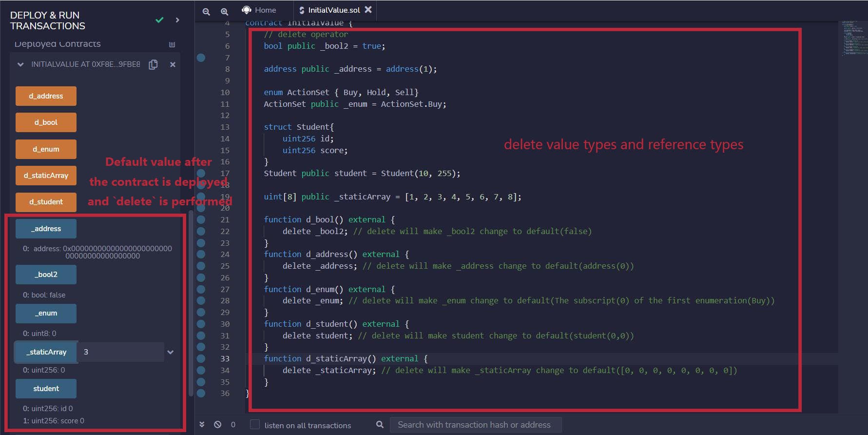Image resolution: width=868 pixels, height=435 pixels.
Task: Expand the side panel arrow next to checkmark
Action: pyautogui.click(x=177, y=20)
